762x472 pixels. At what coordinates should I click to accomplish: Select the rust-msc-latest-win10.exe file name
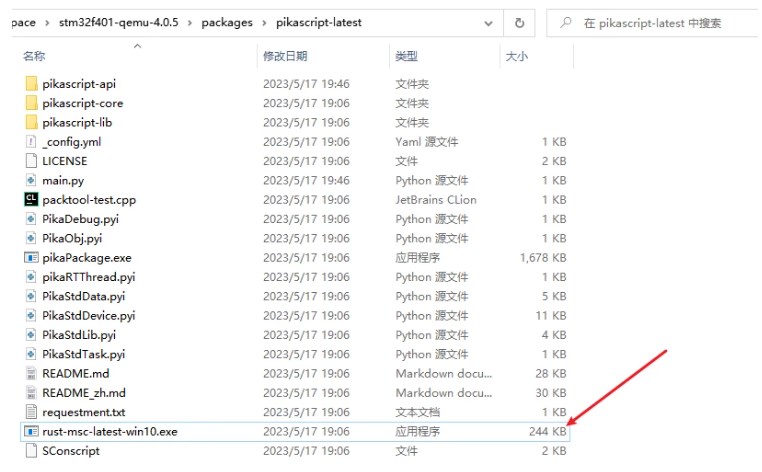tap(110, 431)
